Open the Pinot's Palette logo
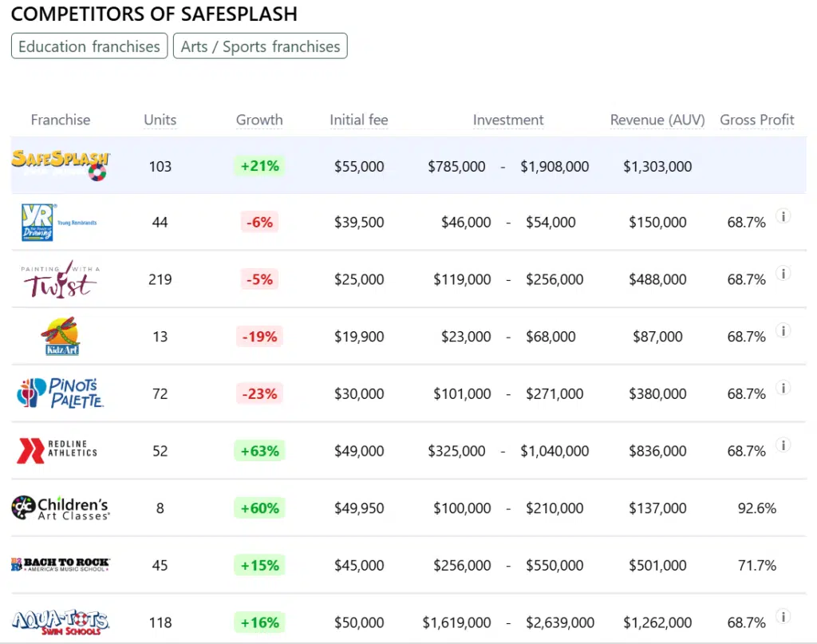The image size is (817, 644). (61, 393)
